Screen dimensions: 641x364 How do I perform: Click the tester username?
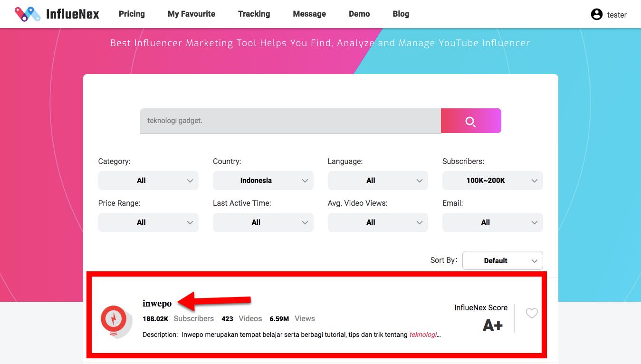617,15
